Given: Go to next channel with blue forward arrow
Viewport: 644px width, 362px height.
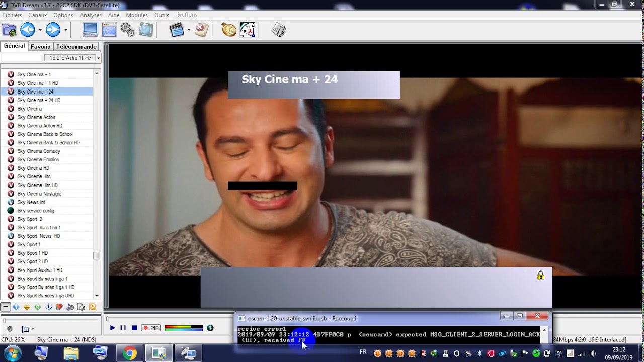Looking at the screenshot, I should 53,30.
